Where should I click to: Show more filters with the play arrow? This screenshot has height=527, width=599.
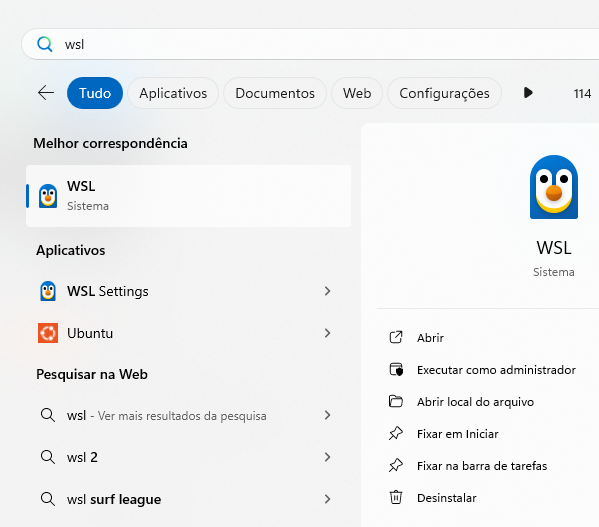[x=528, y=93]
